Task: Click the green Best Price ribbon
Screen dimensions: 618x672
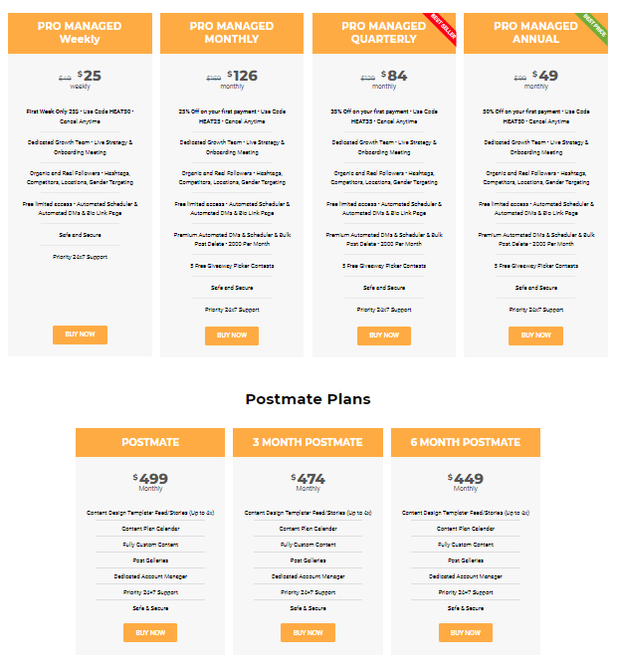Action: (594, 26)
